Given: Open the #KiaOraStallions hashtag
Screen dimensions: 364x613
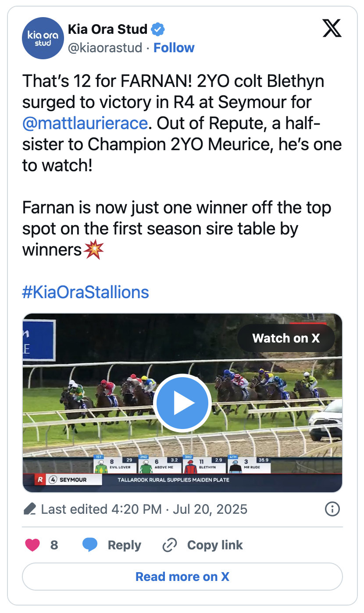Looking at the screenshot, I should coord(86,292).
